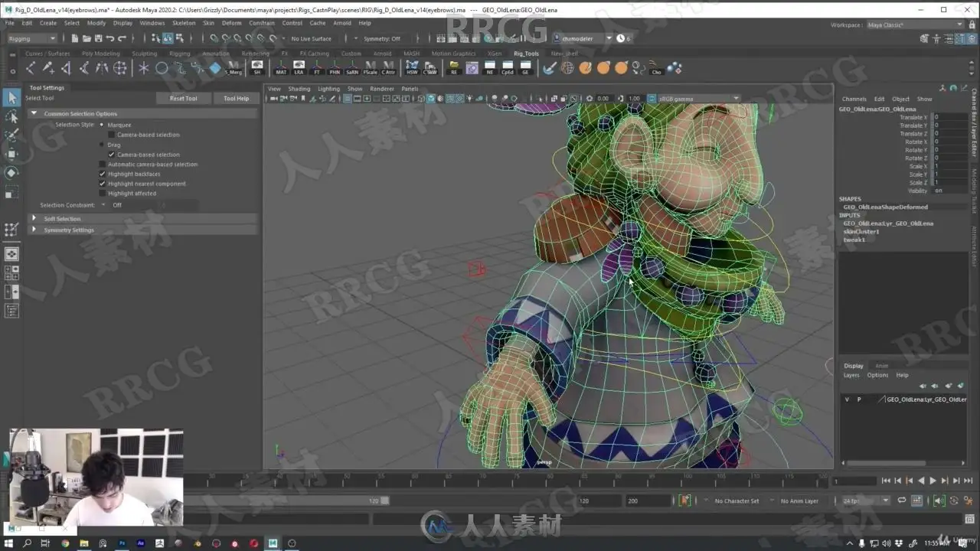Select the Lasso tool in the toolbox
980x551 pixels.
tap(11, 117)
